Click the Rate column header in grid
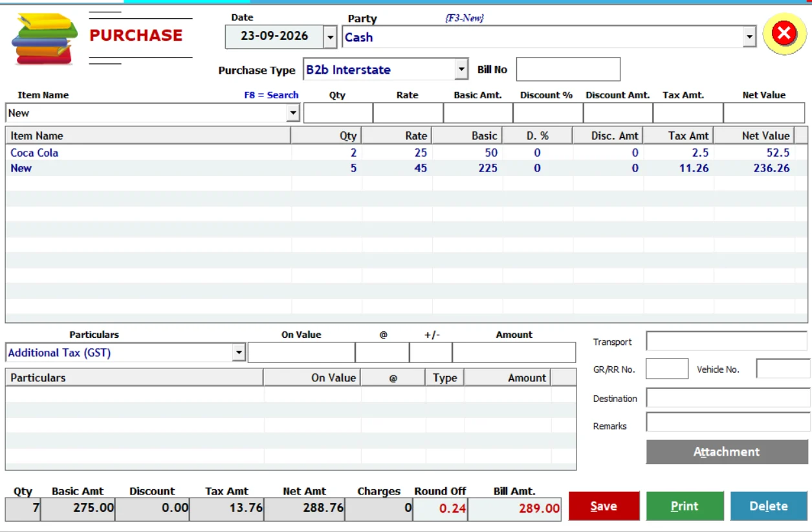Image resolution: width=812 pixels, height=532 pixels. (x=397, y=135)
